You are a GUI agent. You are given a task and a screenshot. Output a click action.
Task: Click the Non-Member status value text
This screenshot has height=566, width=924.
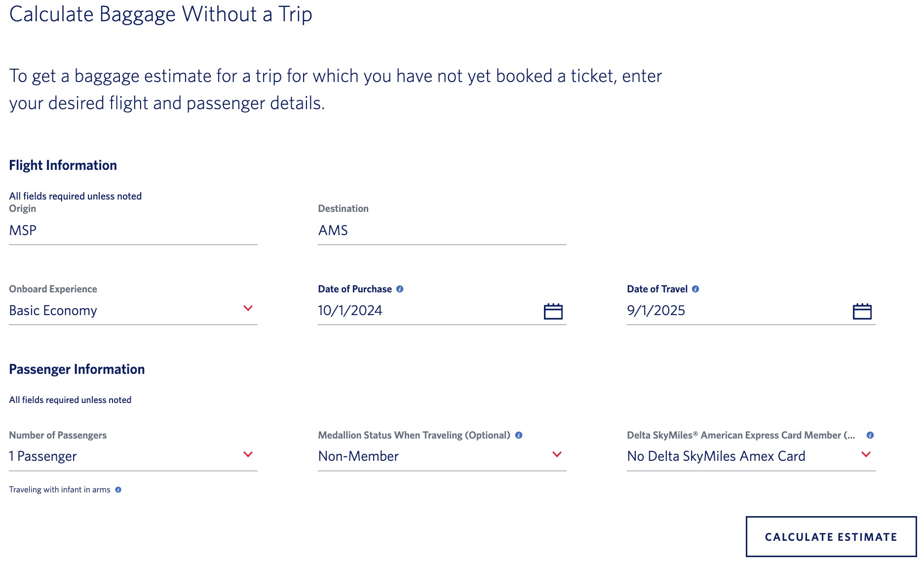pyautogui.click(x=358, y=456)
